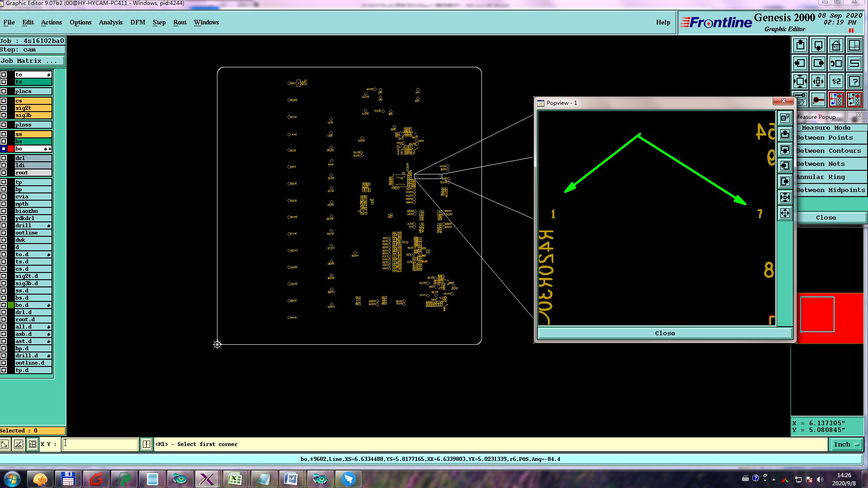Open the Job Matrix ... selector
Viewport: 868px width, 488px height.
coord(32,61)
